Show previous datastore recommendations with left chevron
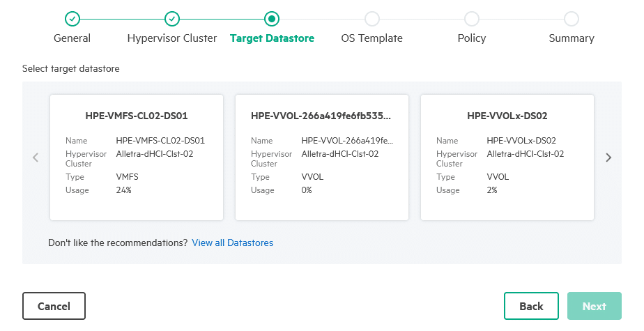 click(36, 157)
